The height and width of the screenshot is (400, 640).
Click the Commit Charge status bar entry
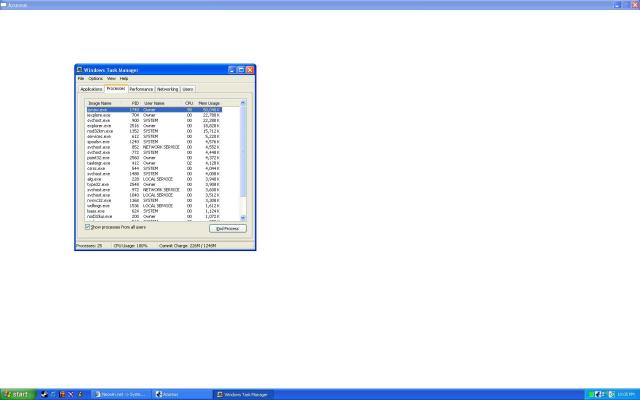click(188, 246)
